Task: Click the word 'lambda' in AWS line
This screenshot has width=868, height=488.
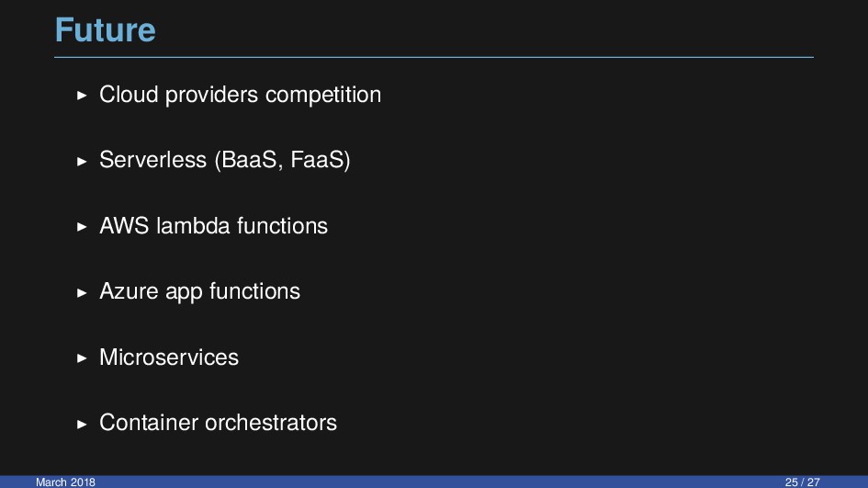Action: click(x=193, y=226)
